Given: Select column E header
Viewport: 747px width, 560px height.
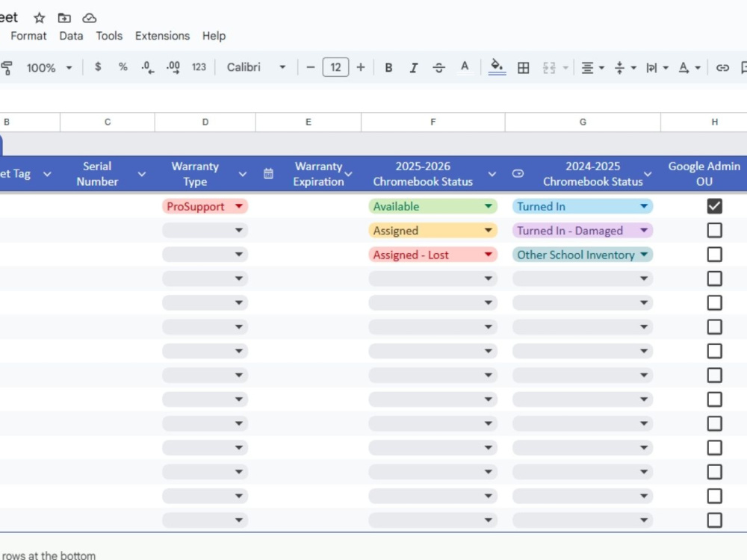Looking at the screenshot, I should coord(309,122).
